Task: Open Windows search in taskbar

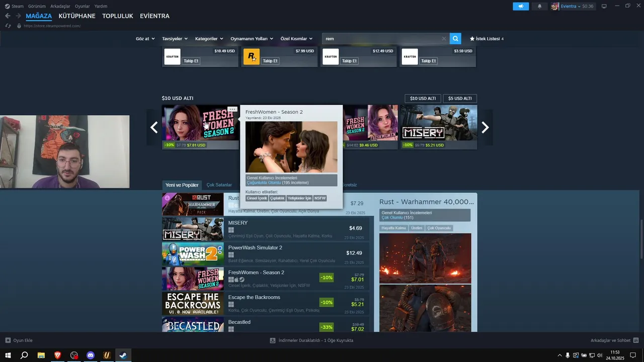Action: 24,355
